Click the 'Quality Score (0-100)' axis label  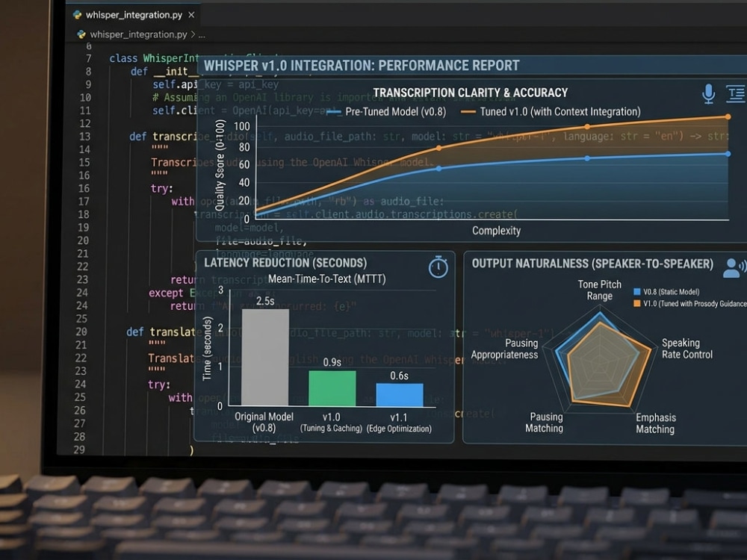(220, 165)
